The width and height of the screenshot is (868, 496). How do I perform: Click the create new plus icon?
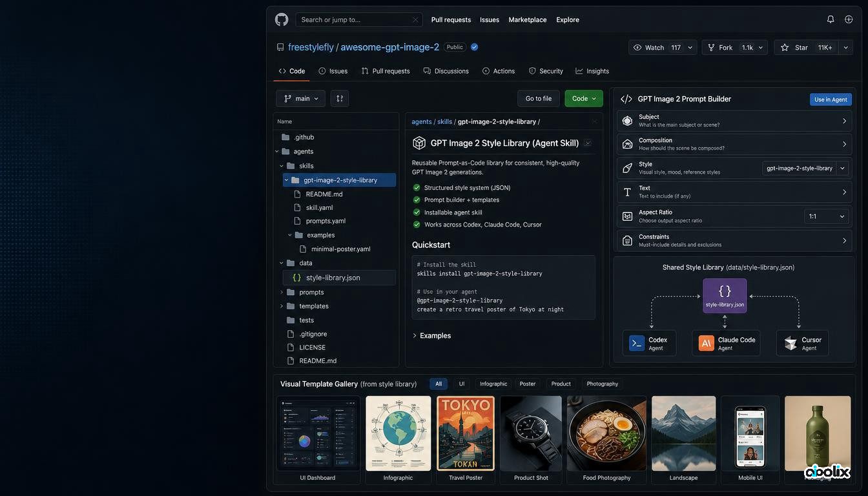coord(849,19)
